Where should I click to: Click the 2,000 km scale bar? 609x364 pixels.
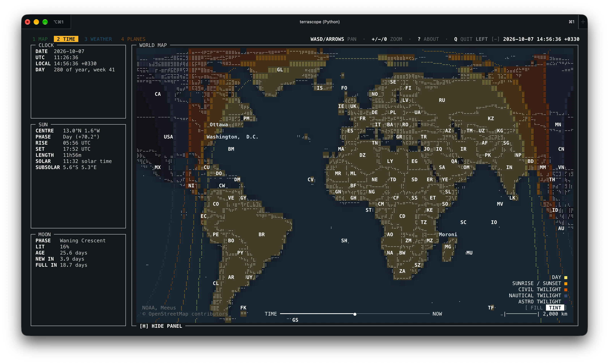coord(536,314)
